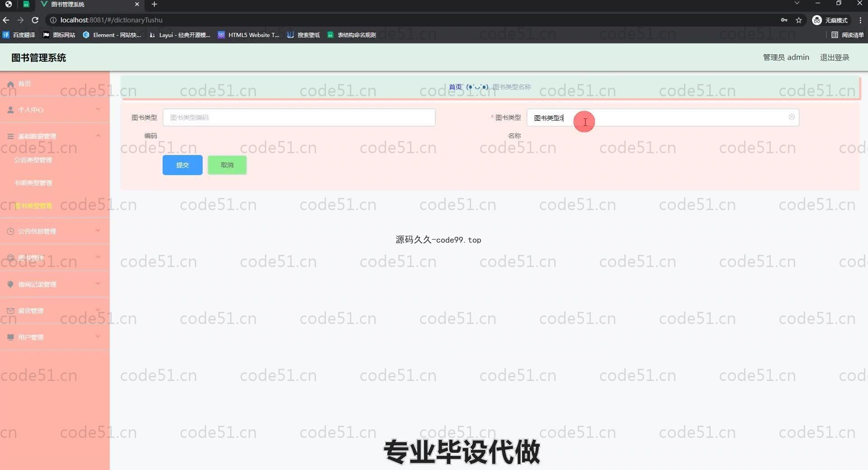Image resolution: width=868 pixels, height=470 pixels.
Task: Open the 搜索壁纸 bookmark
Action: 304,35
